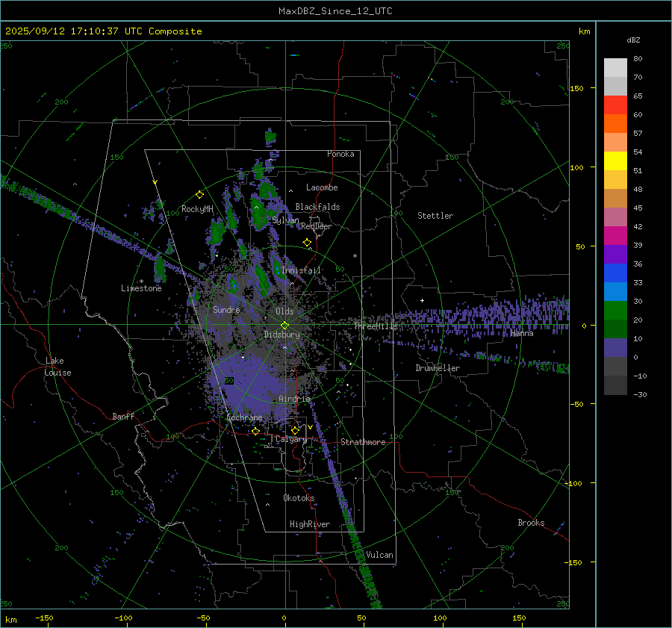Click the MaxDBZ_Since_12_UTC title
The image size is (672, 628).
(x=335, y=11)
